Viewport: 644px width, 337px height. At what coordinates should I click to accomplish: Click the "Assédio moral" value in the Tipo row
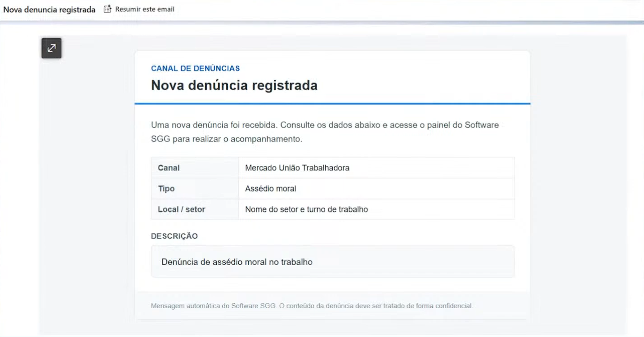[271, 189]
